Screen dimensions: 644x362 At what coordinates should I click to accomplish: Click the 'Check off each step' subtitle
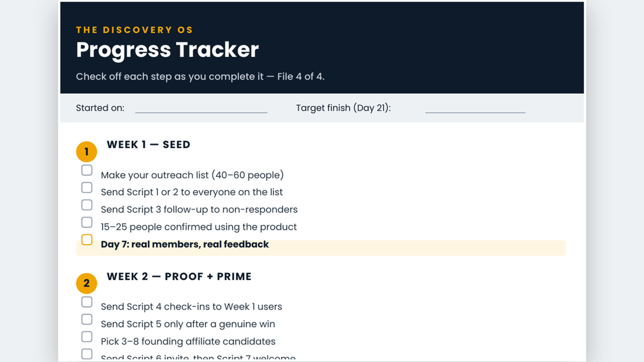point(200,76)
